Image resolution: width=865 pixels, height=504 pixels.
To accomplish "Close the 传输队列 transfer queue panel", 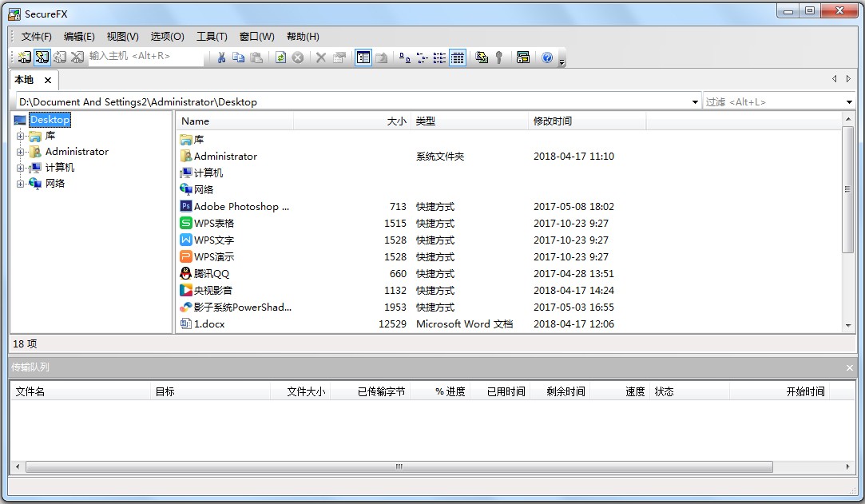I will [x=850, y=367].
